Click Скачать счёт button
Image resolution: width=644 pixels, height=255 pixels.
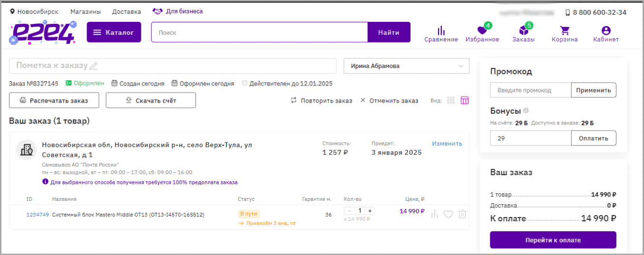151,101
